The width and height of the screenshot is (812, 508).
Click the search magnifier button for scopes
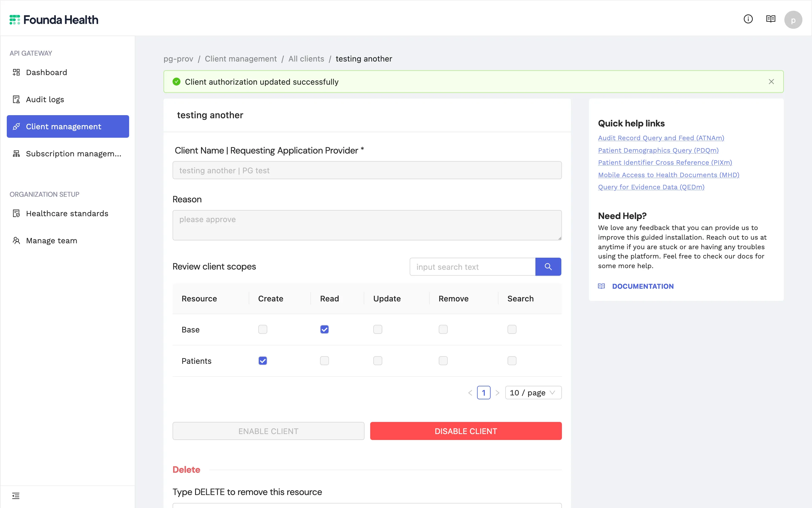click(x=548, y=267)
